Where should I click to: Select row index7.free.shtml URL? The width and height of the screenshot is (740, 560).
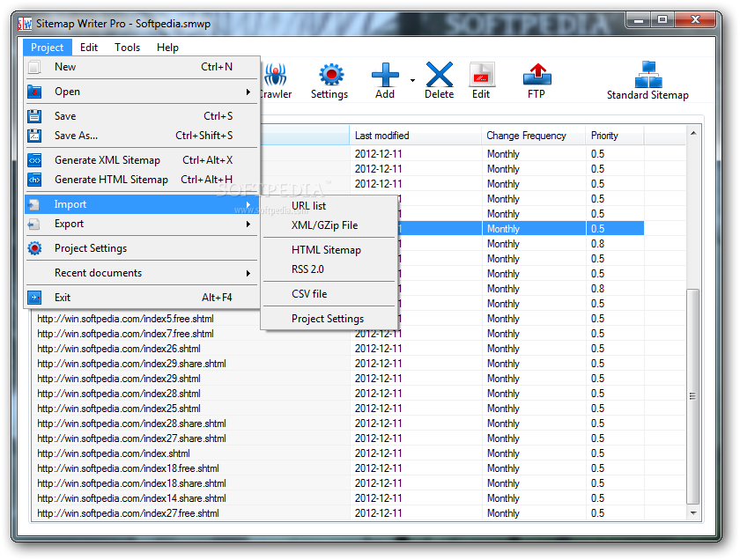(x=125, y=334)
